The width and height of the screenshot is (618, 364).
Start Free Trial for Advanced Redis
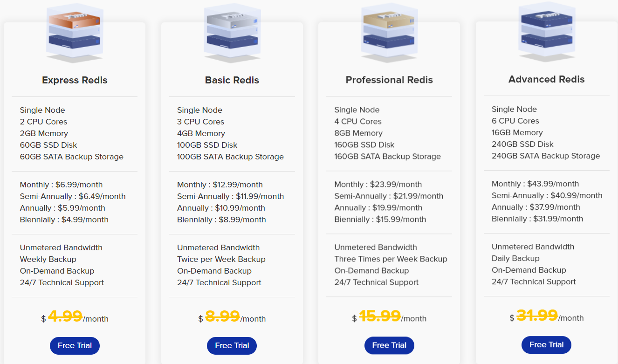pyautogui.click(x=546, y=345)
